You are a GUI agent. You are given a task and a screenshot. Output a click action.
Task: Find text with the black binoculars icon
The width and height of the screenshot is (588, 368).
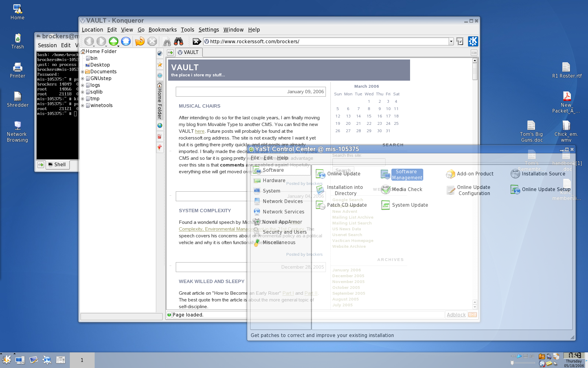(x=179, y=41)
